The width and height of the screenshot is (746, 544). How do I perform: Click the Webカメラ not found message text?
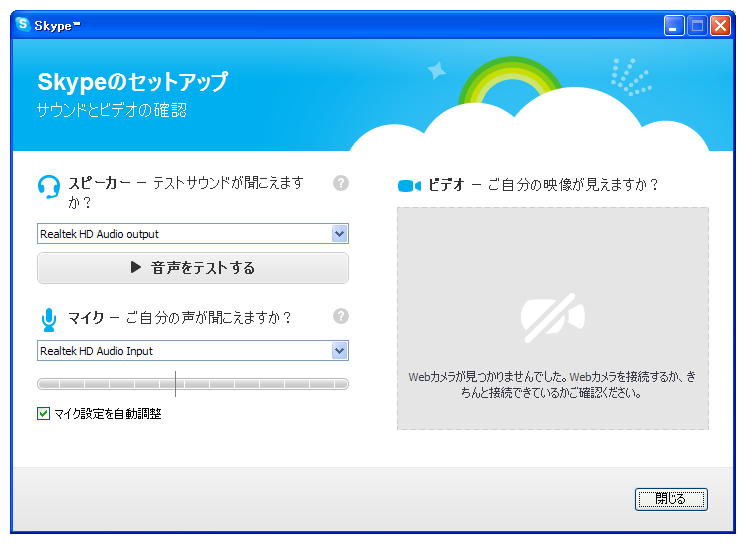tap(552, 385)
